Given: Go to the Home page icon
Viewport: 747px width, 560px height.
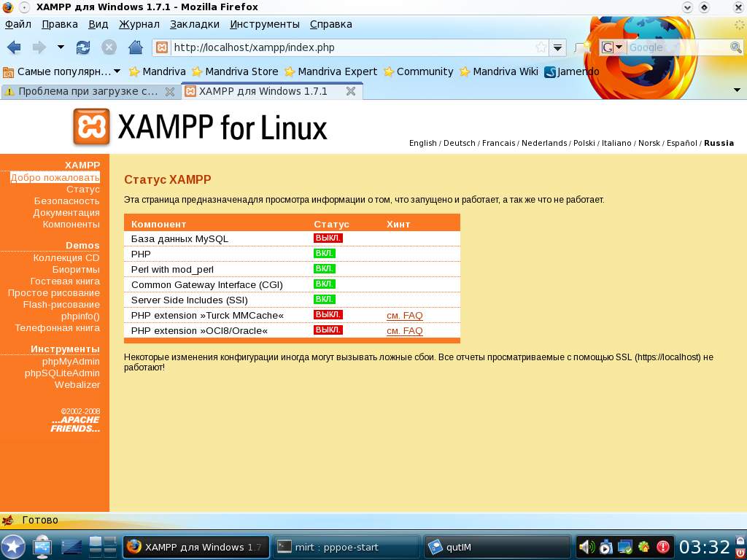Looking at the screenshot, I should [x=136, y=47].
